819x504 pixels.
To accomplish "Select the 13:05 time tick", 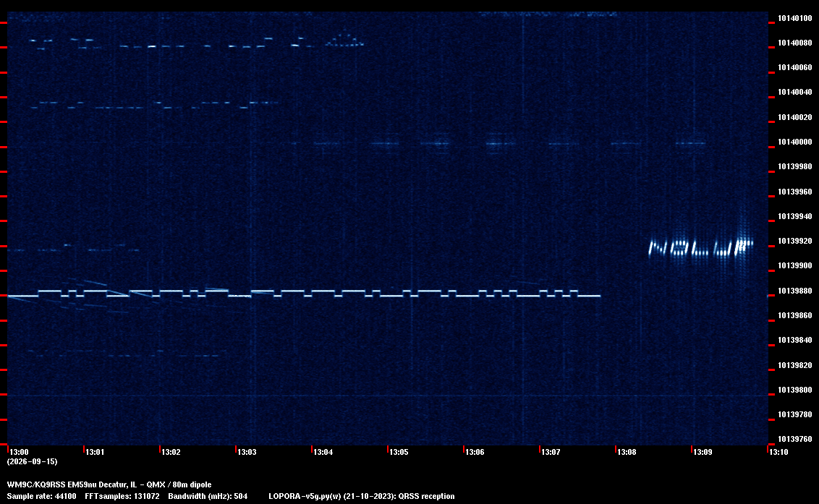I will [x=399, y=452].
